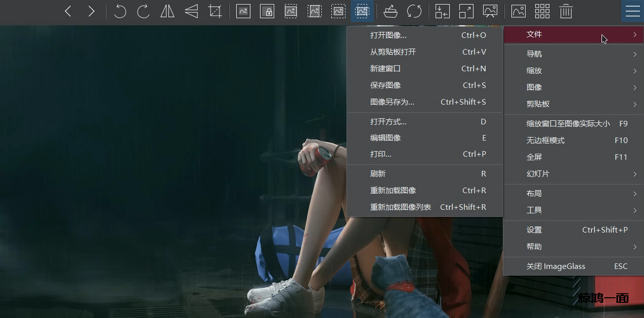Toggle the lock zoom ratio mode
644x318 pixels.
point(267,11)
